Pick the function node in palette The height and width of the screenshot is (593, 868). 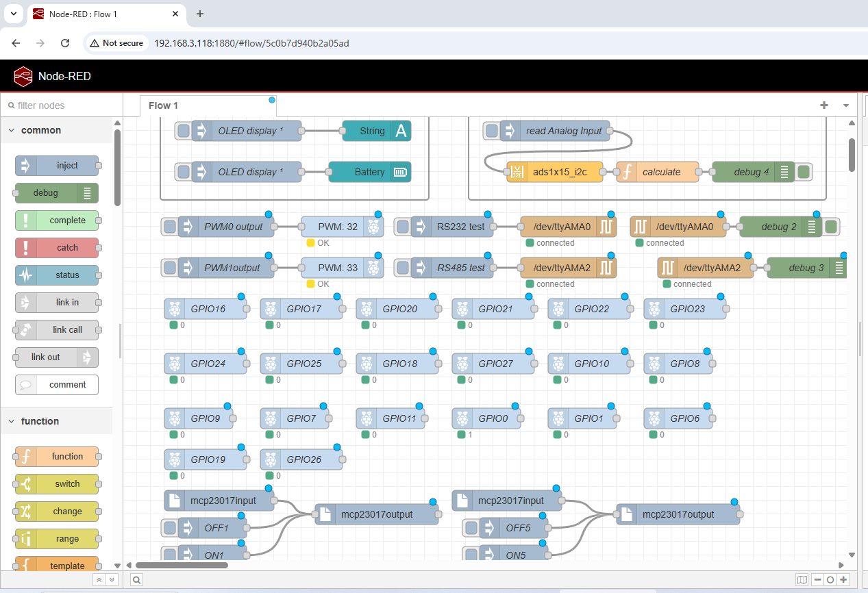pos(57,456)
